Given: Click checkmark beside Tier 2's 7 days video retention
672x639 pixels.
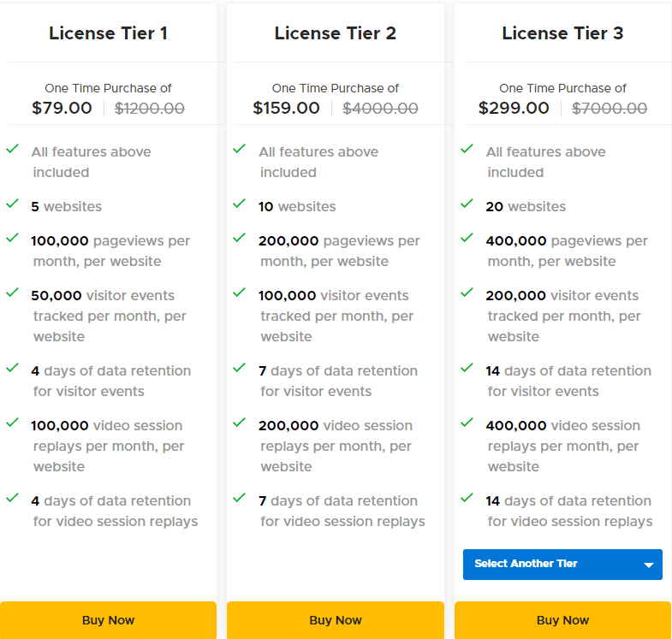Looking at the screenshot, I should (x=240, y=498).
